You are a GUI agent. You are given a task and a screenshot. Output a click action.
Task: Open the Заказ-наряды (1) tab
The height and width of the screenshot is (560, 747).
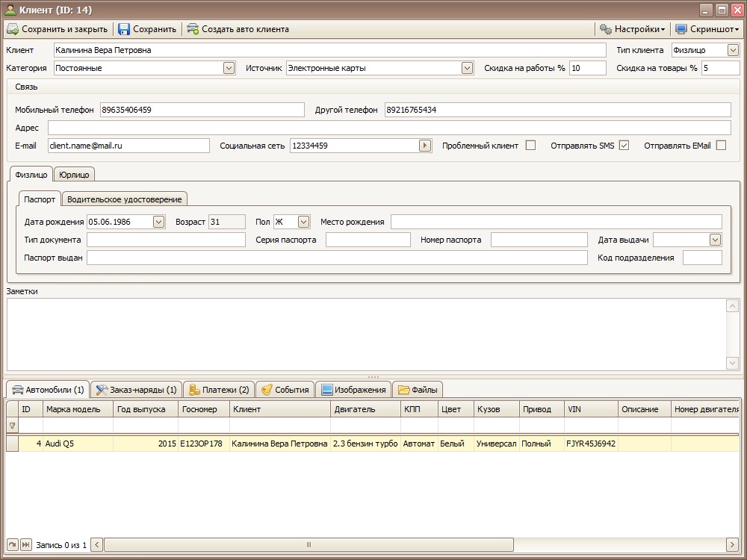(136, 390)
